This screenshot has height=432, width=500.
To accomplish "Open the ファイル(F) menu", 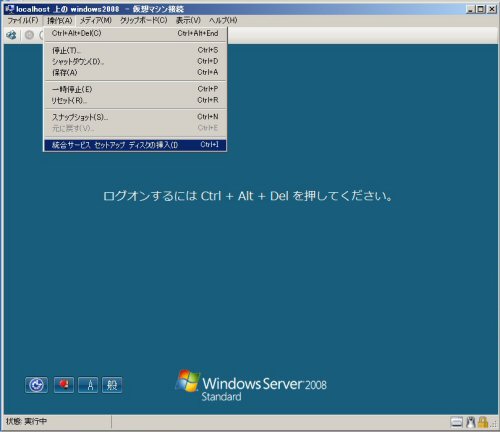I will (x=23, y=20).
